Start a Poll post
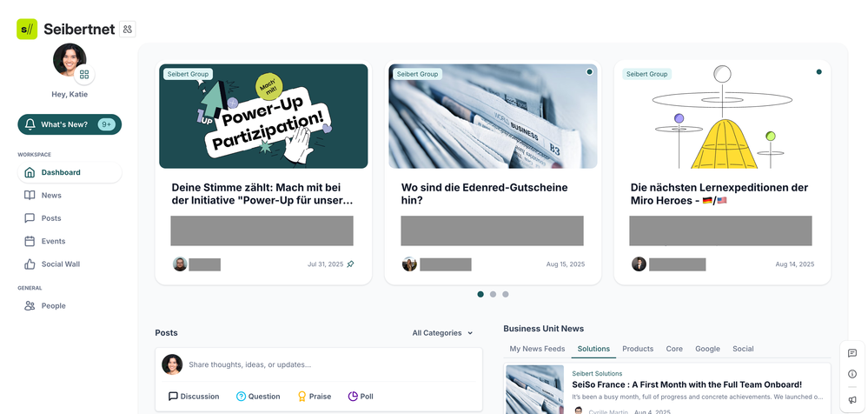The height and width of the screenshot is (414, 868). tap(361, 397)
